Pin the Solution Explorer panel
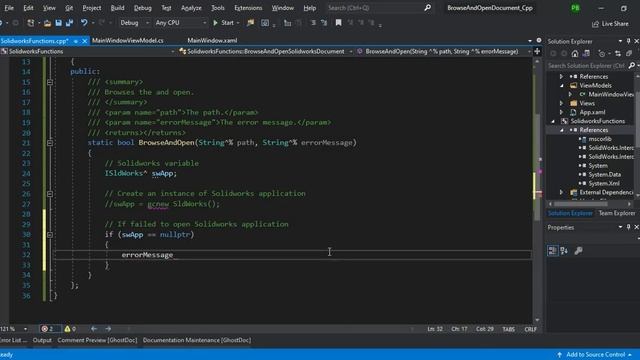 [x=629, y=41]
